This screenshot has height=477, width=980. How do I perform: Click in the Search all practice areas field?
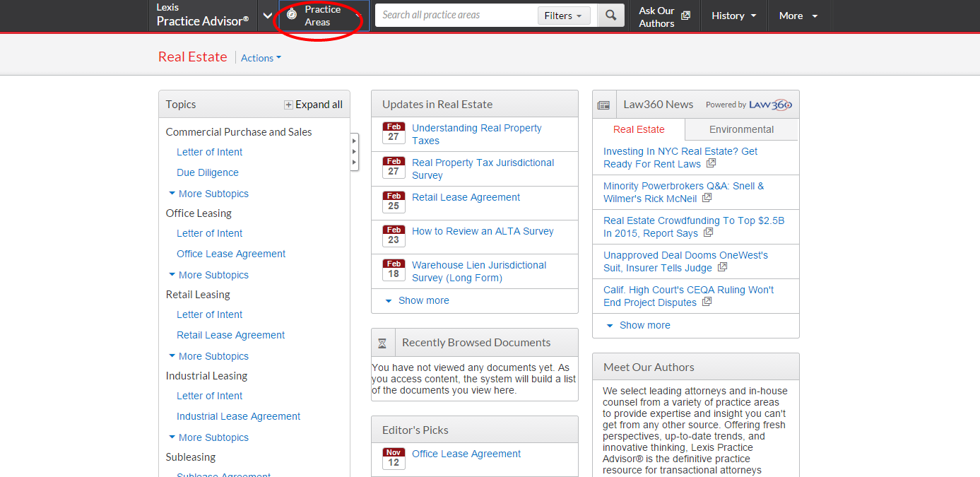pyautogui.click(x=457, y=15)
